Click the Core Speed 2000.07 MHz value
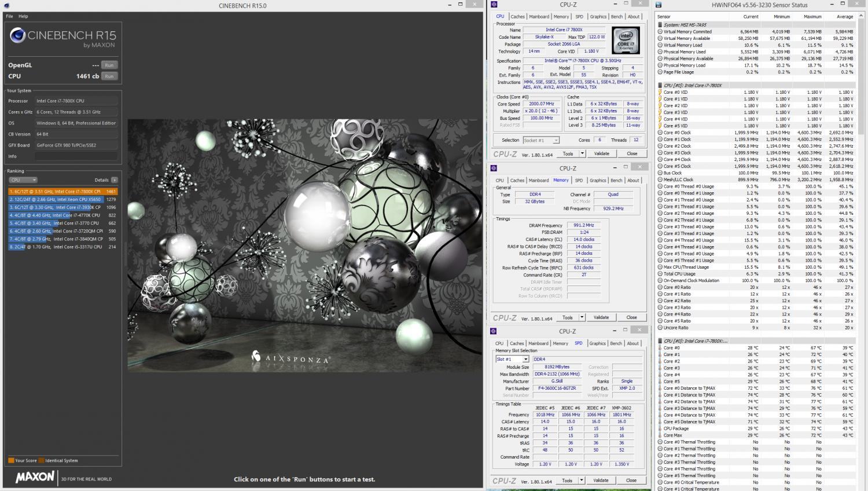Screen dimensions: 868x491 (542, 104)
